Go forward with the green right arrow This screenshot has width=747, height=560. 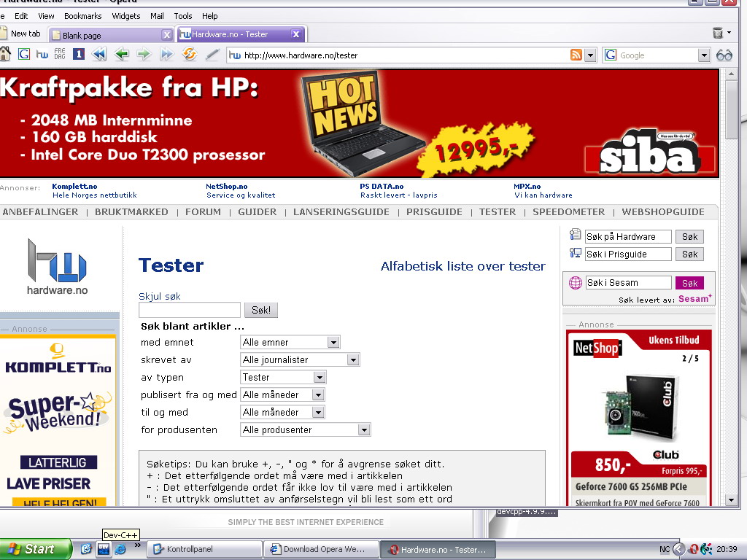pyautogui.click(x=144, y=54)
